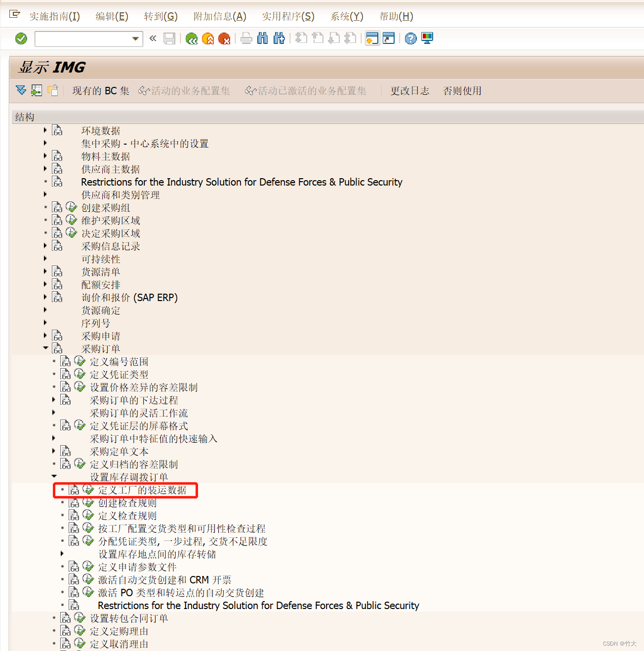644x651 pixels.
Task: Open the command field dropdown arrow
Action: pyautogui.click(x=135, y=38)
